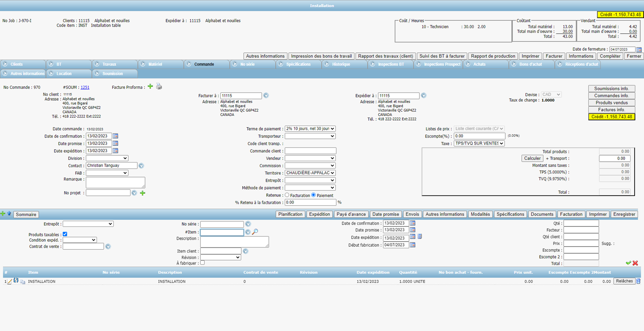The height and width of the screenshot is (331, 644).
Task: Open Spécifications tab
Action: click(298, 64)
